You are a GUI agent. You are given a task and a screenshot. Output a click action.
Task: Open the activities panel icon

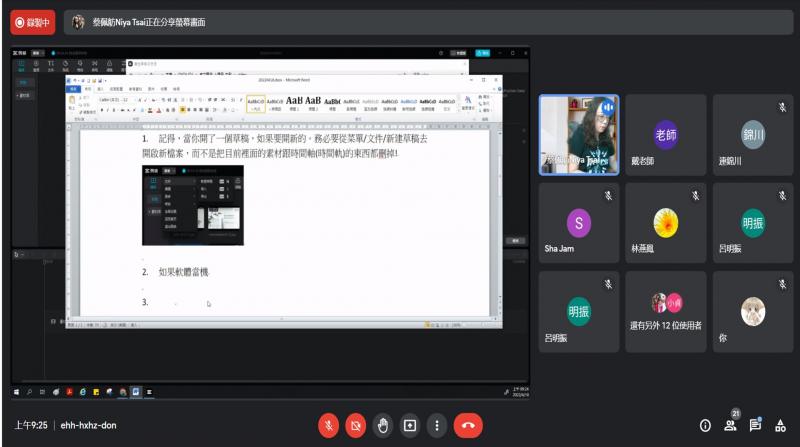(x=781, y=425)
